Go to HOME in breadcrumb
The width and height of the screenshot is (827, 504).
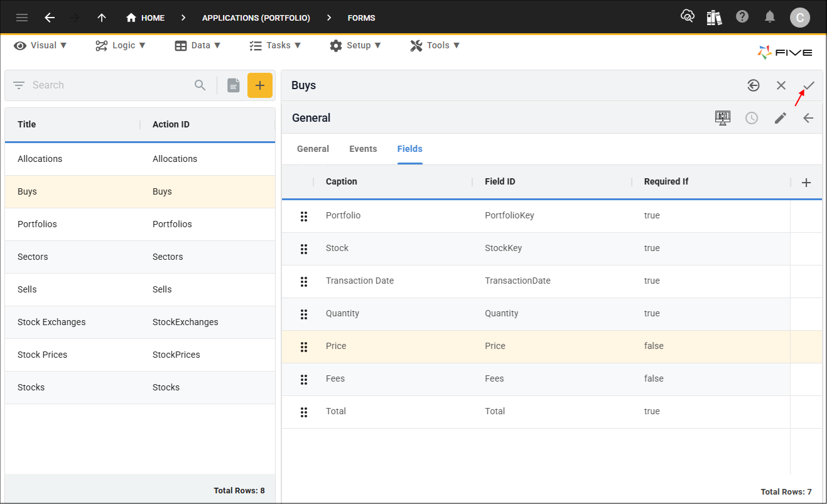click(146, 18)
